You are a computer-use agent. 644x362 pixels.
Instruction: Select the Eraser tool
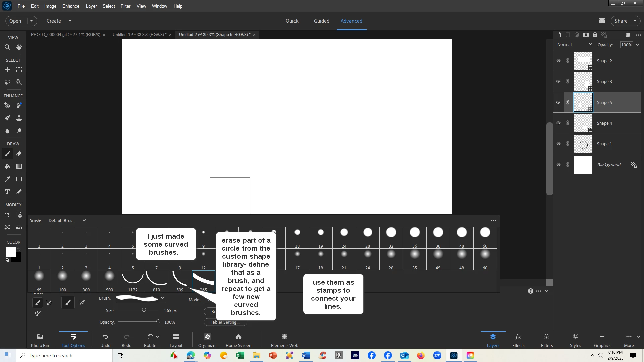19,154
